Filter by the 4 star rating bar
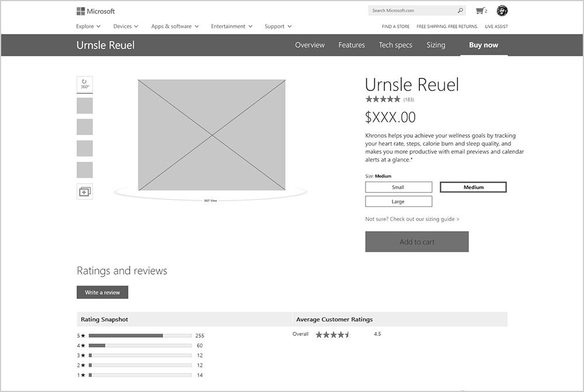This screenshot has height=392, width=584. point(140,345)
